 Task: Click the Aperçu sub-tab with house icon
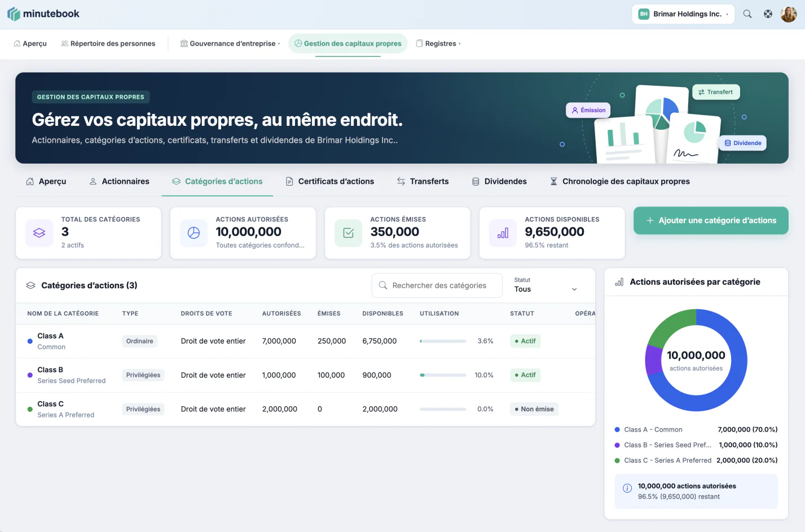tap(46, 181)
